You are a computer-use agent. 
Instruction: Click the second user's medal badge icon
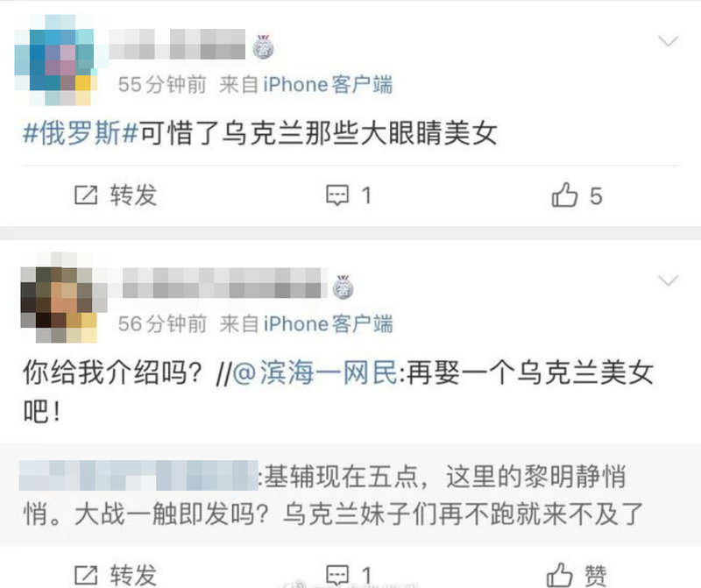(x=343, y=287)
